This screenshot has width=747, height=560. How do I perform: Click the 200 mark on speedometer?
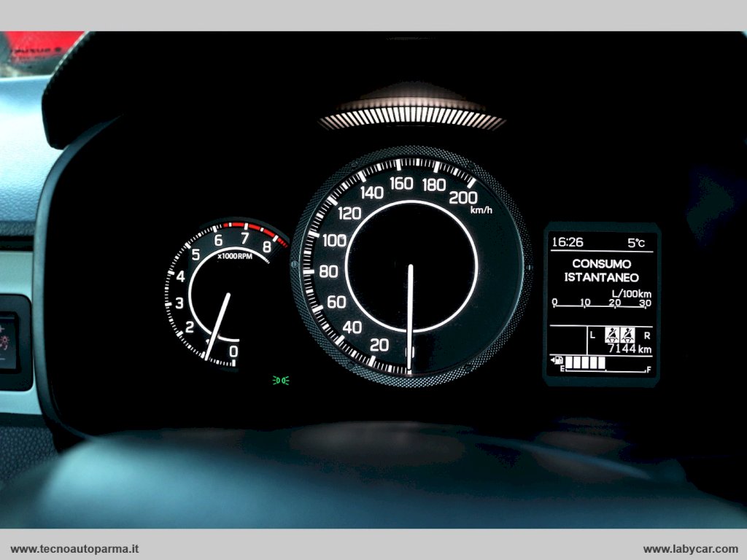coord(462,198)
